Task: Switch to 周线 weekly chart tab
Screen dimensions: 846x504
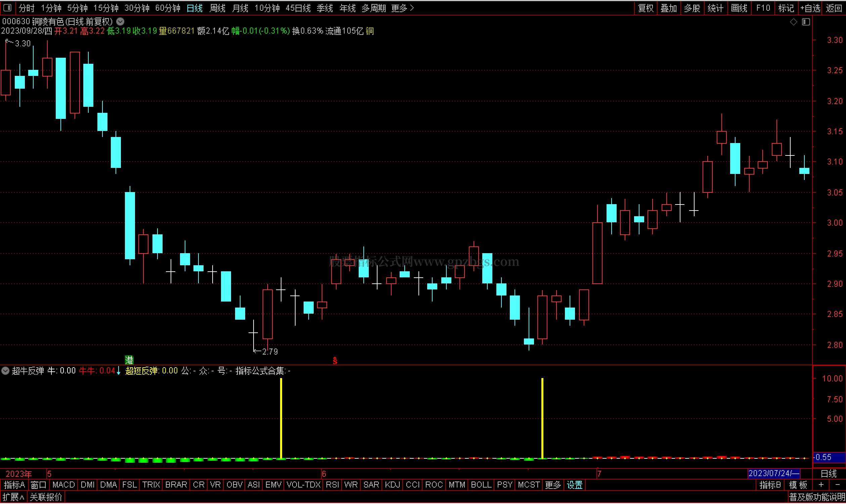Action: click(217, 8)
